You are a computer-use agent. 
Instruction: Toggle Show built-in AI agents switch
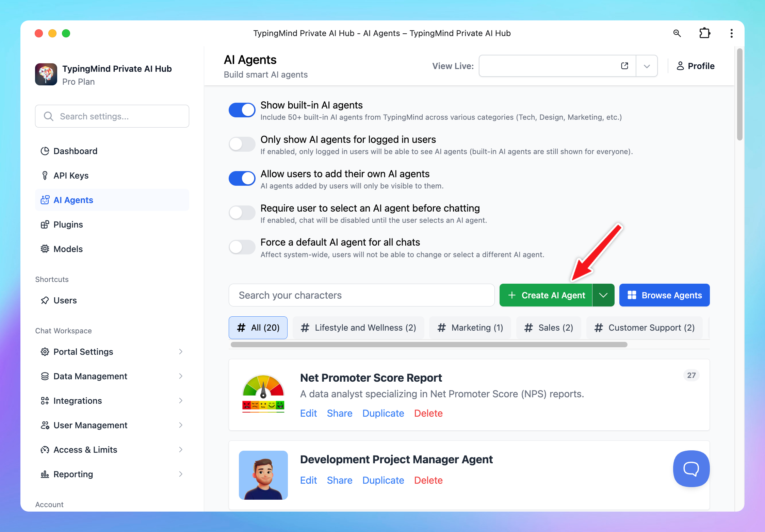242,110
